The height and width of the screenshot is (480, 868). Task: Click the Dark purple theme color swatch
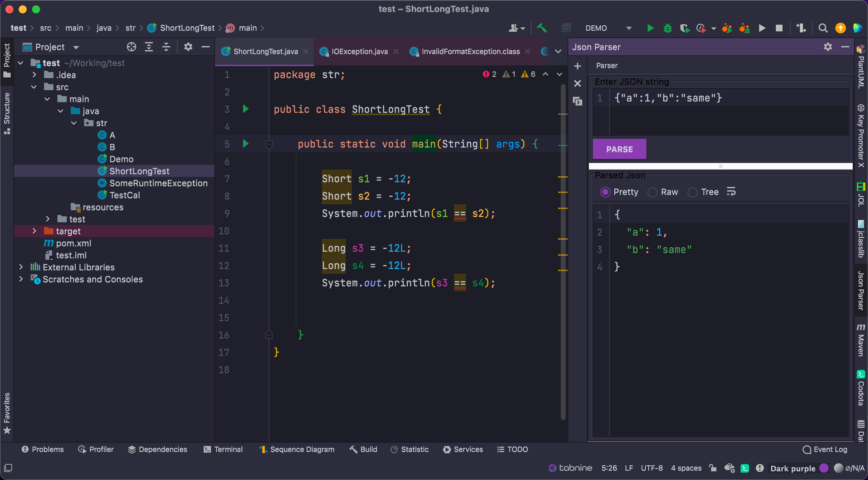pos(824,468)
